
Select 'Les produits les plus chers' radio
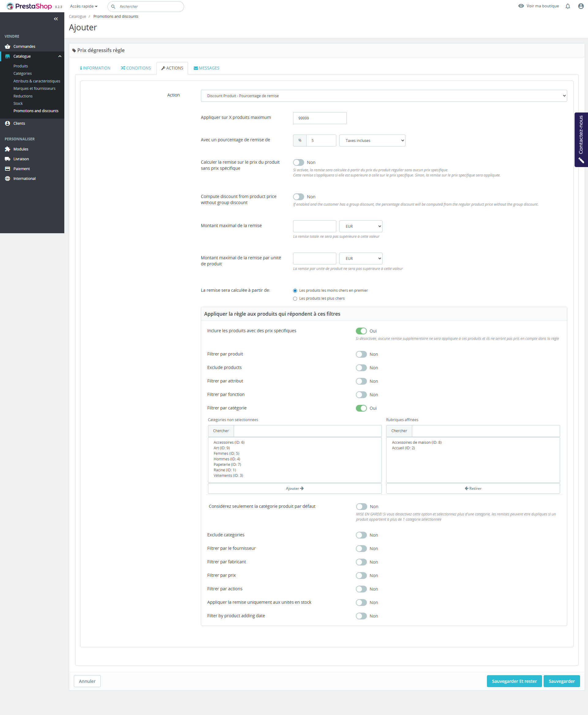pos(295,299)
